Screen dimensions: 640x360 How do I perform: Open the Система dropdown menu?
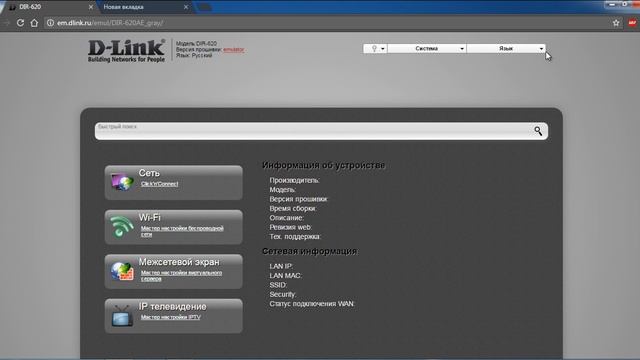pos(427,49)
